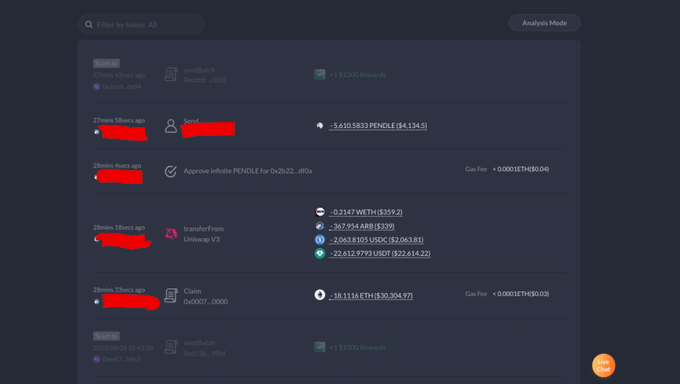This screenshot has height=384, width=680.
Task: Click the gas fee <0.0001ETH($0.03) value
Action: click(x=520, y=294)
